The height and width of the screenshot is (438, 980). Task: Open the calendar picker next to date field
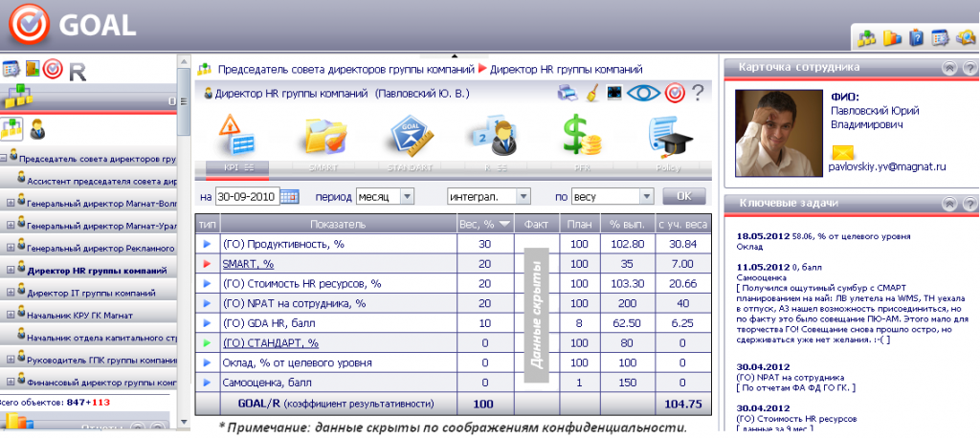click(x=289, y=196)
